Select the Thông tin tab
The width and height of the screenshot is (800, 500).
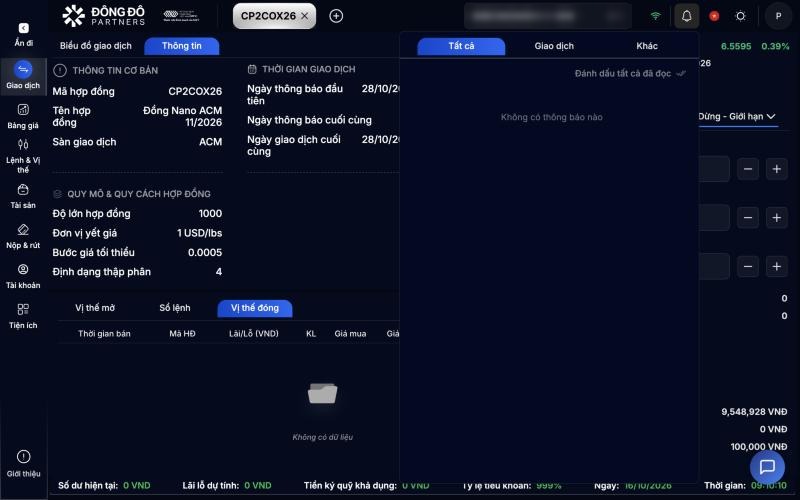pos(182,46)
